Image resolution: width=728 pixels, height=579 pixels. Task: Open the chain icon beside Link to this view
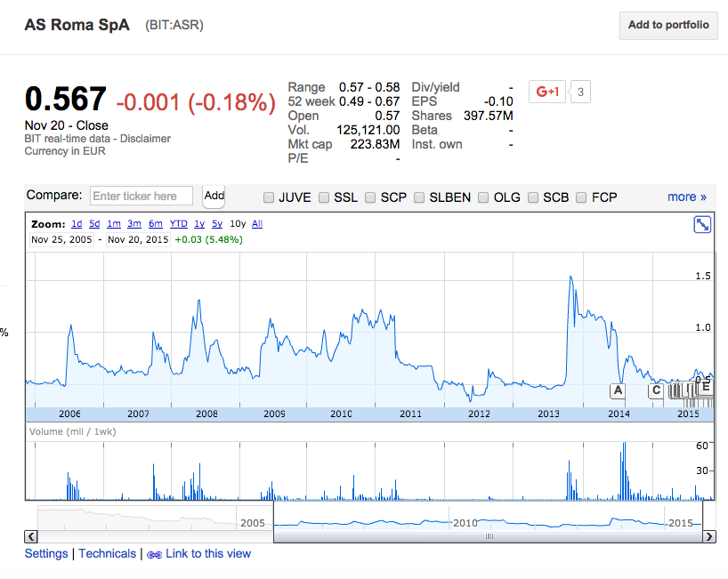pyautogui.click(x=154, y=554)
